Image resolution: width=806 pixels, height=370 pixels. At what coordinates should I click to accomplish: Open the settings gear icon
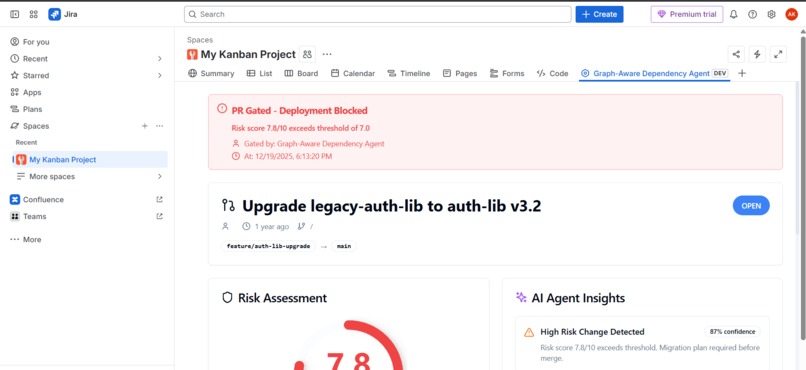point(771,14)
